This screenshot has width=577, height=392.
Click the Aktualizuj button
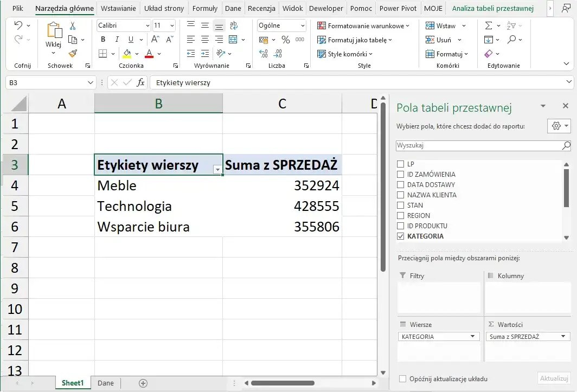click(x=554, y=378)
